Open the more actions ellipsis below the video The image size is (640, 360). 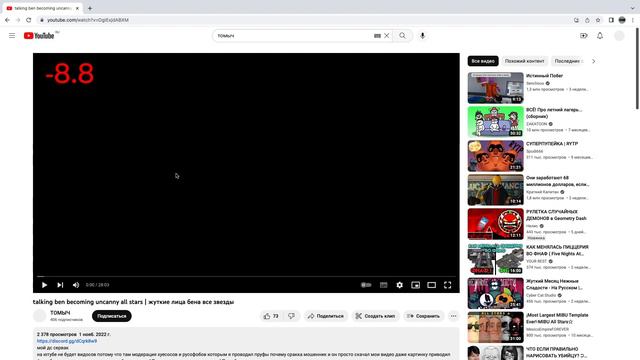click(x=453, y=316)
